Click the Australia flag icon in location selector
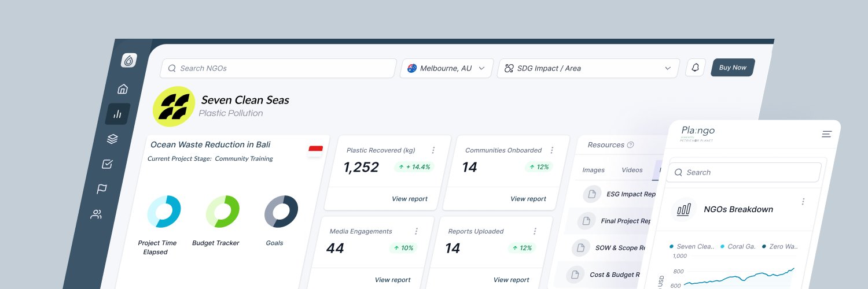 pos(412,68)
